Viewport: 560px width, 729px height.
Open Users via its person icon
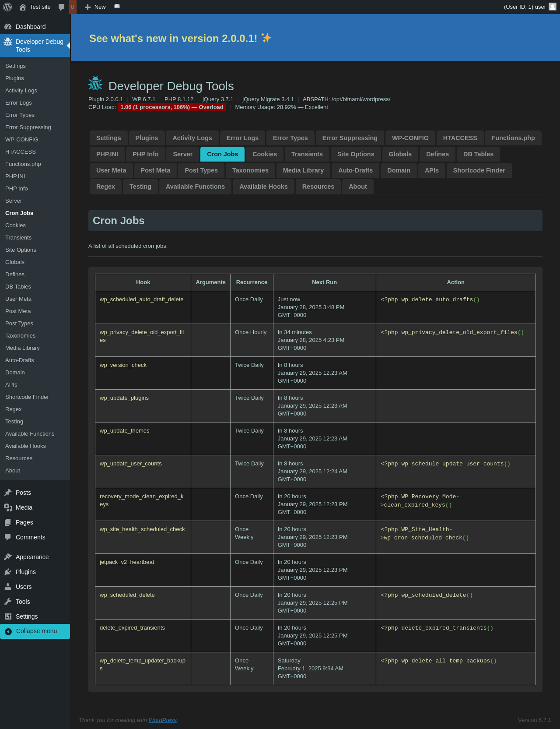[x=8, y=587]
